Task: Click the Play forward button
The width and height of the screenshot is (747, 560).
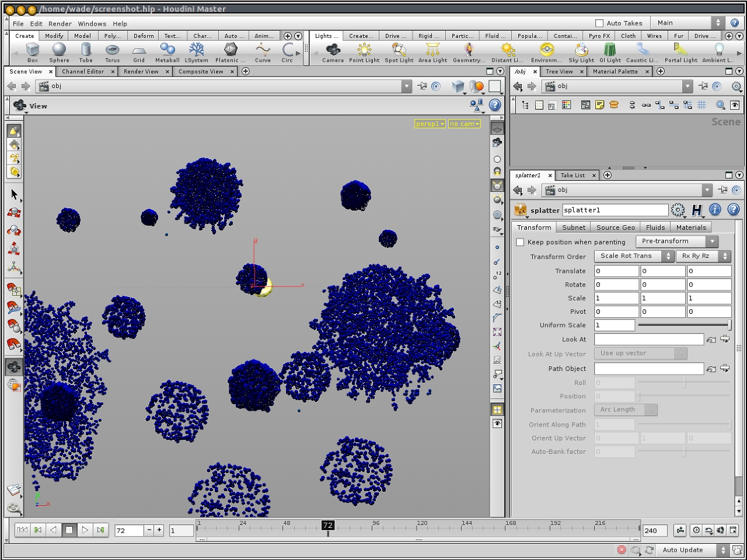Action: tap(85, 530)
